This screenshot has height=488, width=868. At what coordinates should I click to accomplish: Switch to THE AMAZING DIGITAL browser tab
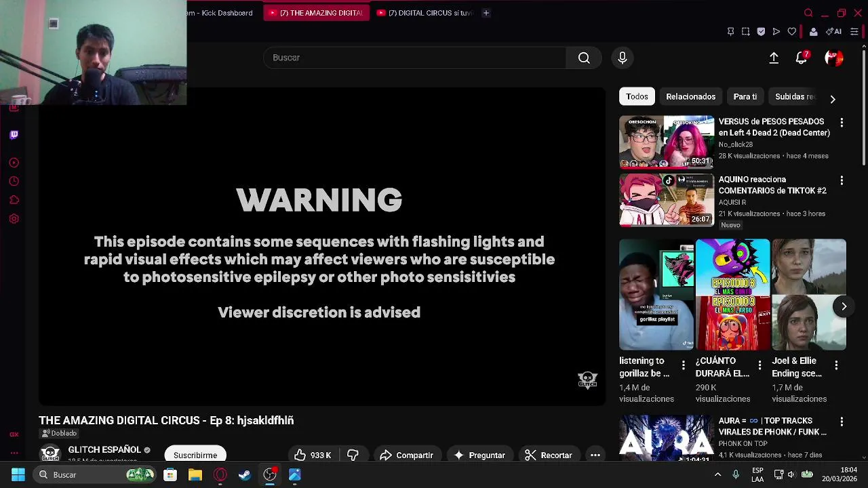point(316,13)
